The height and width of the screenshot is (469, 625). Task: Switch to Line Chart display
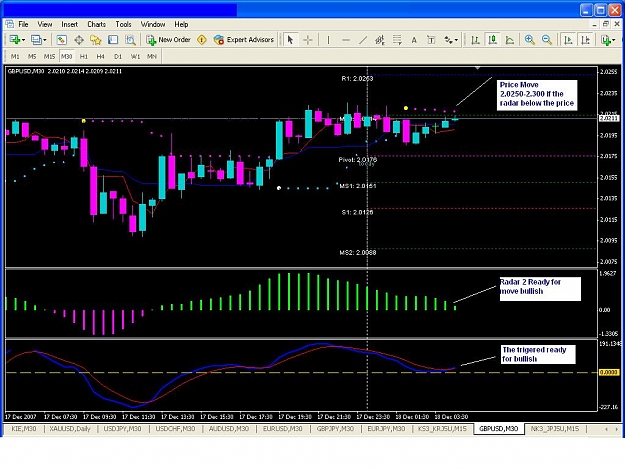point(510,40)
